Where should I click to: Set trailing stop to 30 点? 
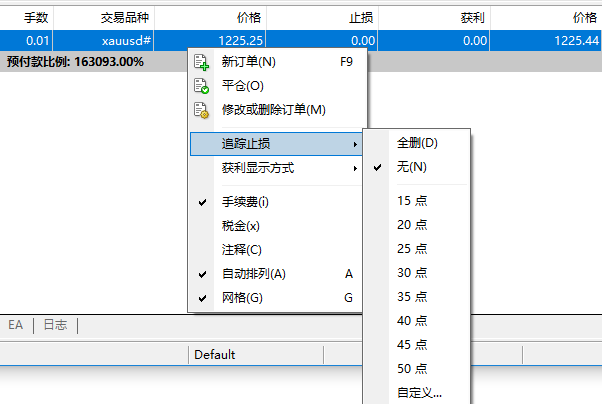(412, 272)
